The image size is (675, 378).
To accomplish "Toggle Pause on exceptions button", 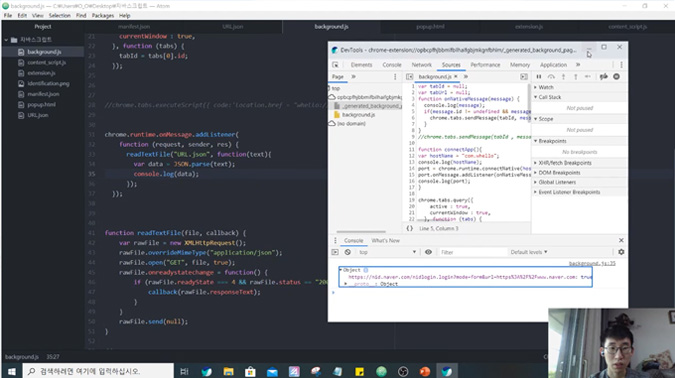I will pyautogui.click(x=616, y=77).
